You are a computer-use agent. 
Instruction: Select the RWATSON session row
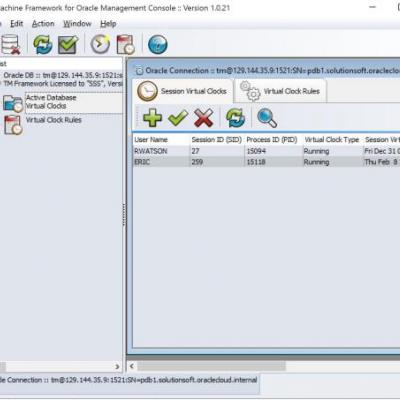[266, 151]
